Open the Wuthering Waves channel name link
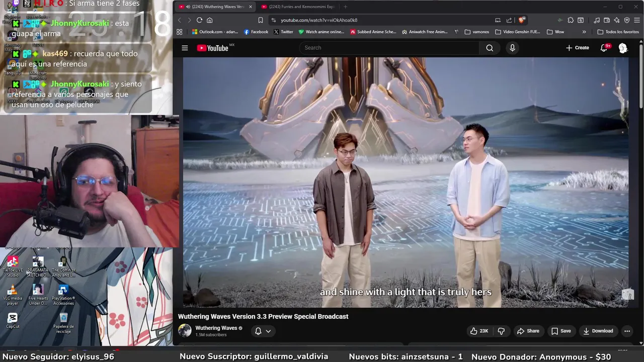 216,328
